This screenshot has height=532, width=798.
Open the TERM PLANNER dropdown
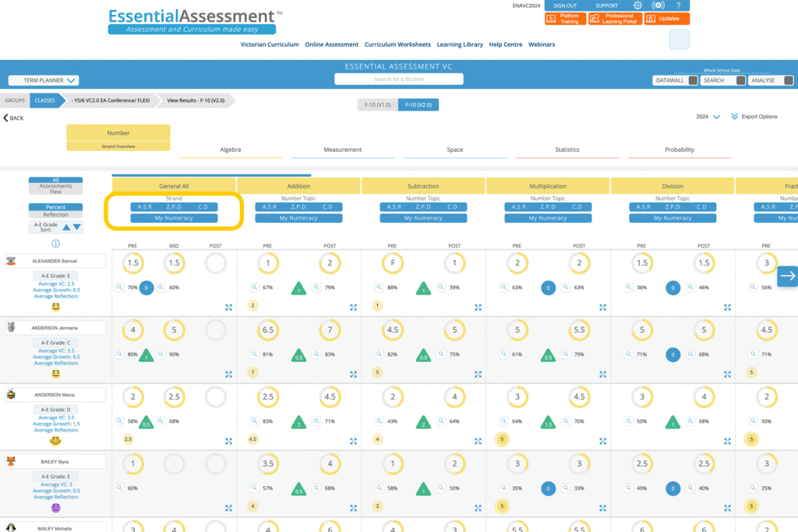(x=44, y=80)
